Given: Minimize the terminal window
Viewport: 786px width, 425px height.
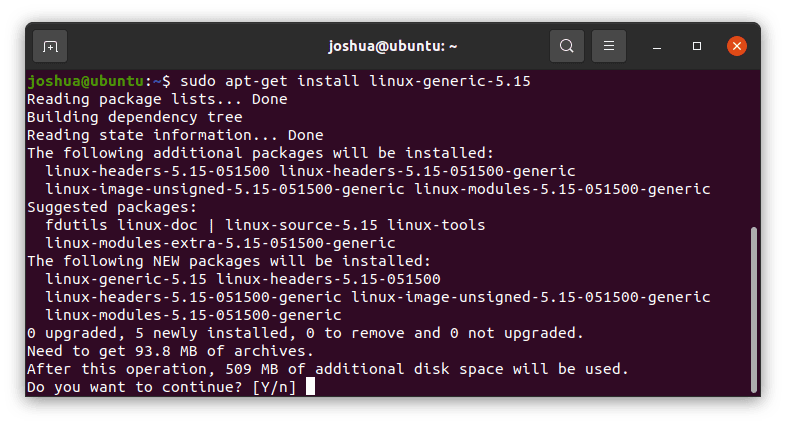Looking at the screenshot, I should [657, 47].
